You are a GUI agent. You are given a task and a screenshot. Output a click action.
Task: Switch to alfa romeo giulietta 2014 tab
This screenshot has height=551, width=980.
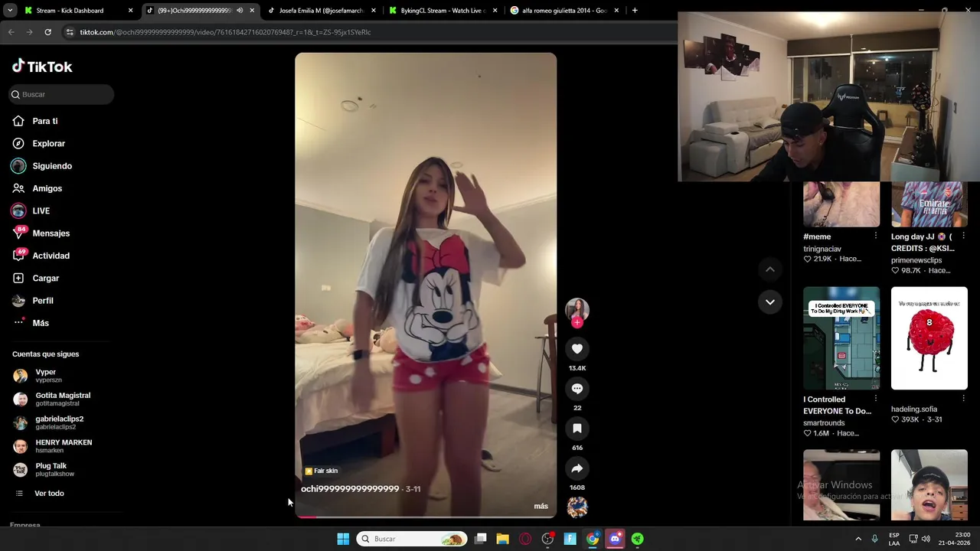click(x=565, y=11)
